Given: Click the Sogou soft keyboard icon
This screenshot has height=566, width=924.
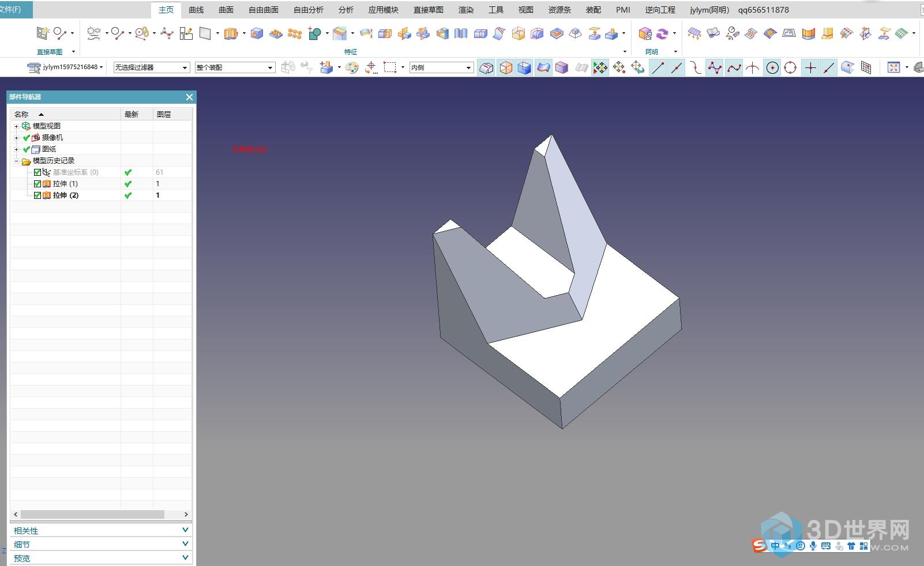Looking at the screenshot, I should point(825,545).
